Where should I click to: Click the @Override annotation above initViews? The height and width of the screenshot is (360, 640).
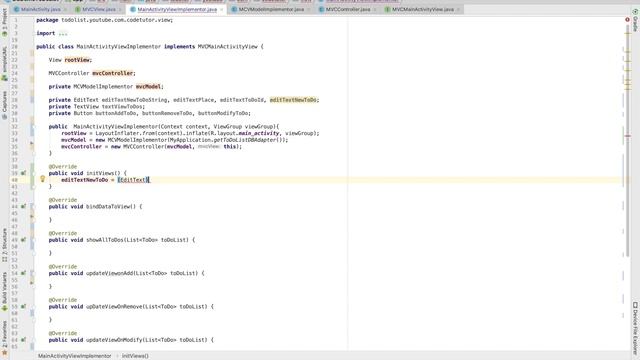(63, 167)
